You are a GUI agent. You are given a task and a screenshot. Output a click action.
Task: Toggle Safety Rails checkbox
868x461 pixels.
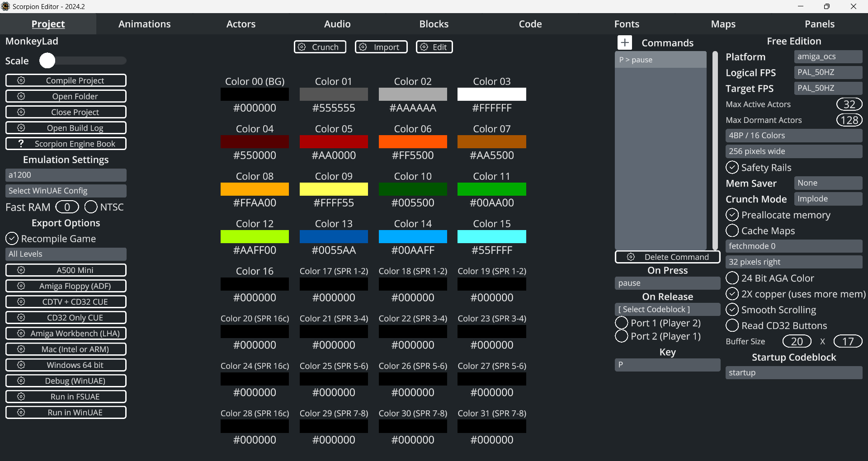pyautogui.click(x=732, y=168)
